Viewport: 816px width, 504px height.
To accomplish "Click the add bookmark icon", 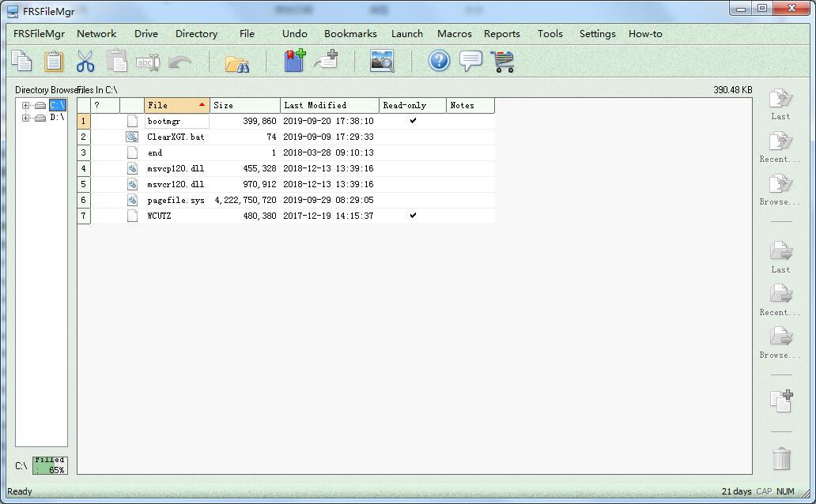I will 295,60.
